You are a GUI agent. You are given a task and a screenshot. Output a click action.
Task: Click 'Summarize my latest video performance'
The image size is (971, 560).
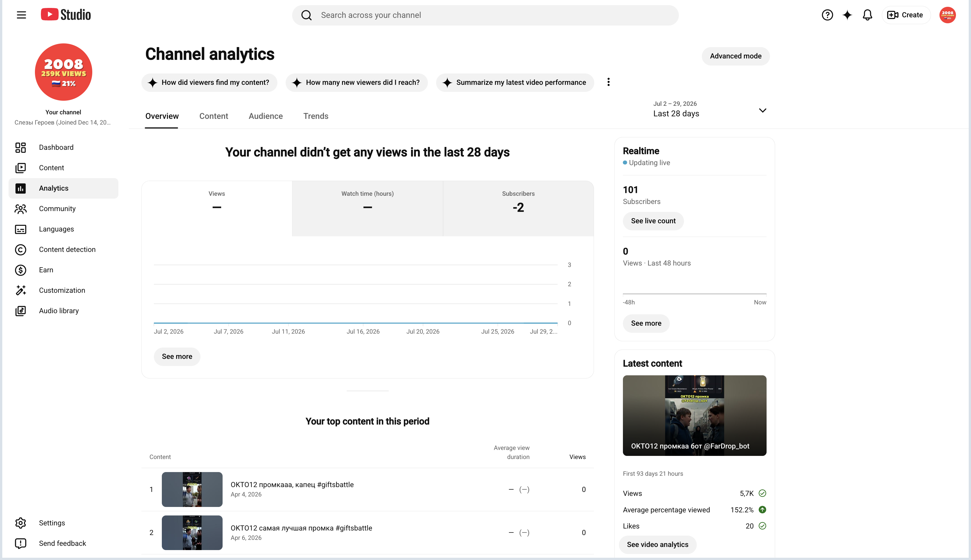click(514, 82)
